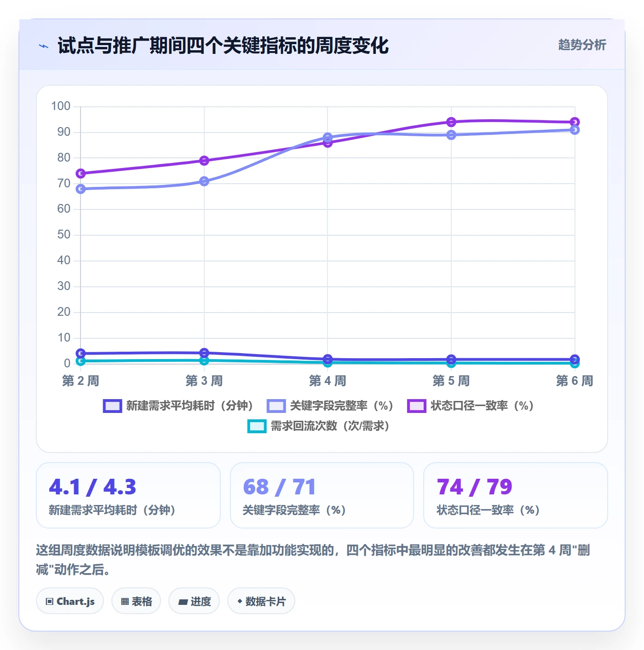Click the light blue data point at 第 3 周 (71)
The image size is (644, 650).
pyautogui.click(x=204, y=181)
